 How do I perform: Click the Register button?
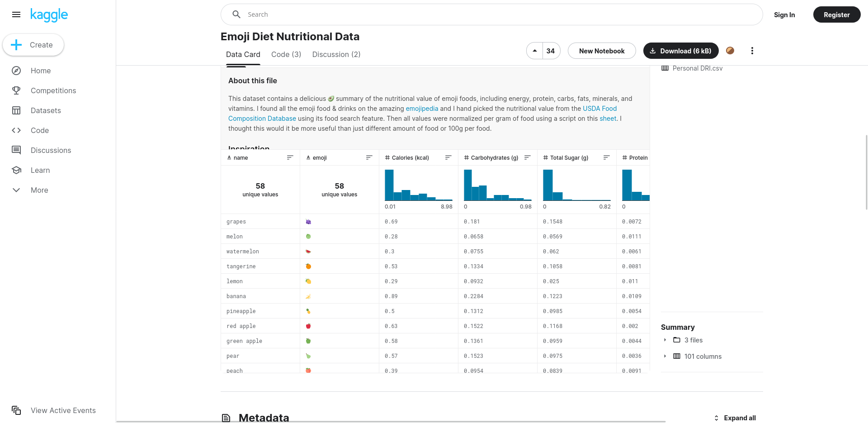click(x=837, y=14)
